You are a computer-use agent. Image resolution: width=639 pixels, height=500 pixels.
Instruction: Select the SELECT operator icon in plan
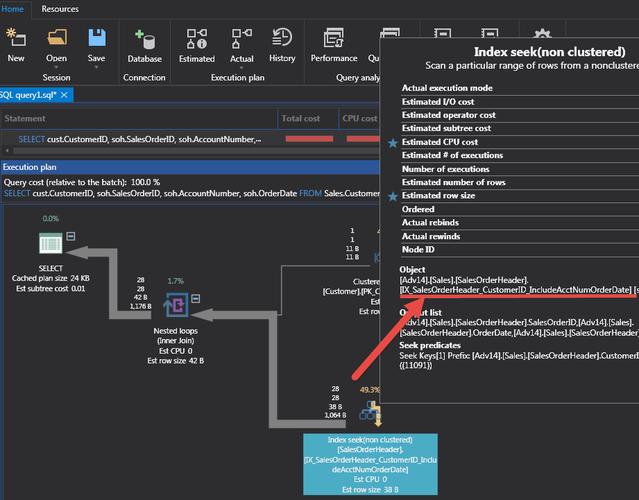[51, 243]
